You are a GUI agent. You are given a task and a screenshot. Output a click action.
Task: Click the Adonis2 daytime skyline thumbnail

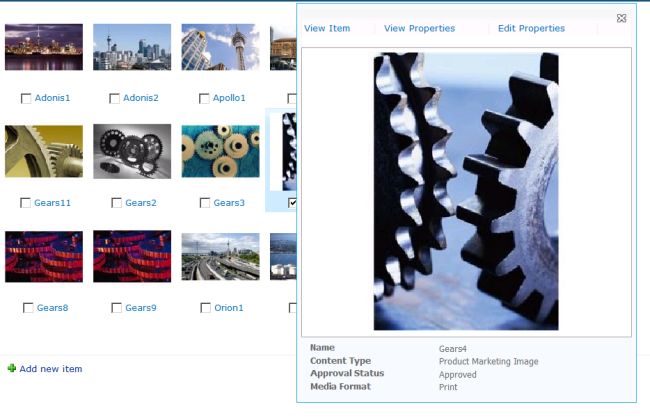[x=132, y=47]
